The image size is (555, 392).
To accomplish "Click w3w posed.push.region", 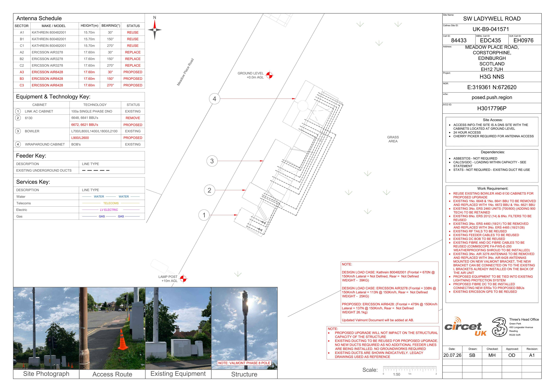I will tap(492, 98).
